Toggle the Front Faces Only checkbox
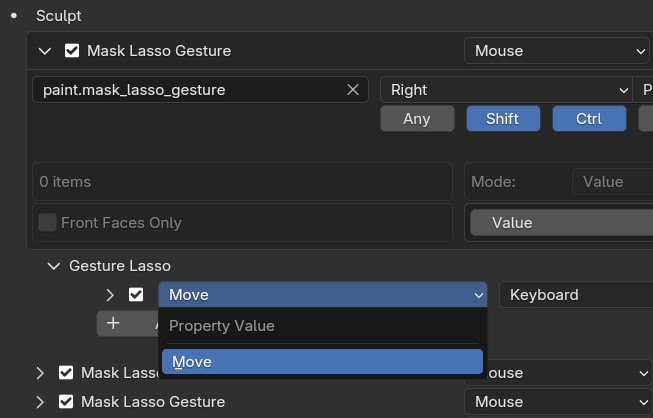653x418 pixels. pyautogui.click(x=47, y=223)
